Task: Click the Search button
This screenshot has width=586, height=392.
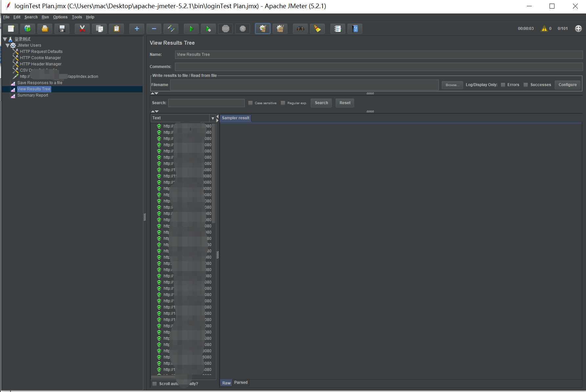Action: [321, 103]
